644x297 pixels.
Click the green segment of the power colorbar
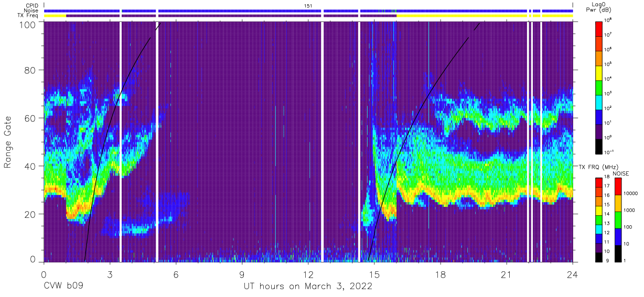pyautogui.click(x=599, y=87)
